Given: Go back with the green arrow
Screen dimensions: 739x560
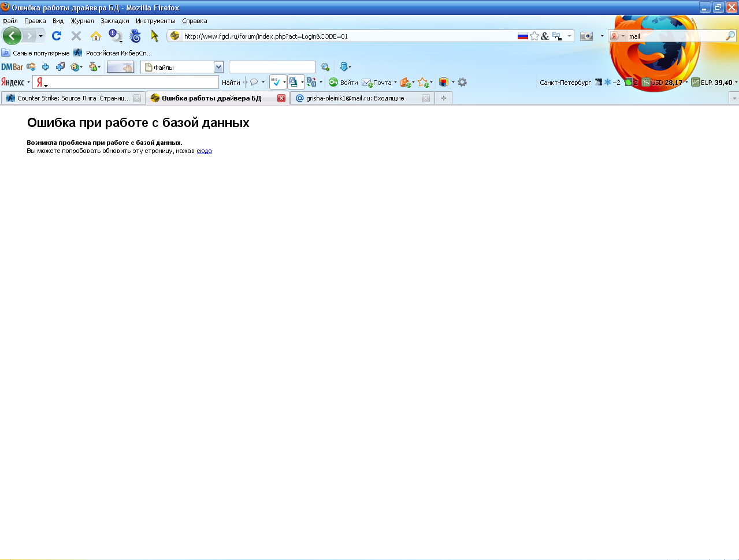Looking at the screenshot, I should click(x=12, y=36).
